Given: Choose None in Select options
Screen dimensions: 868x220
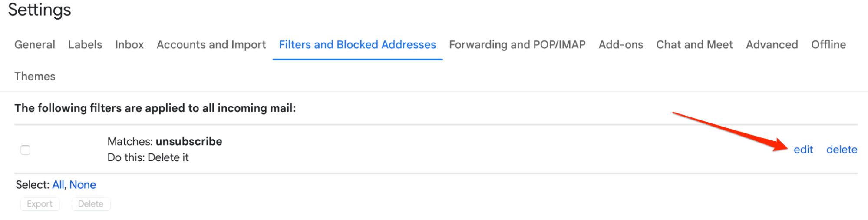Looking at the screenshot, I should 83,185.
